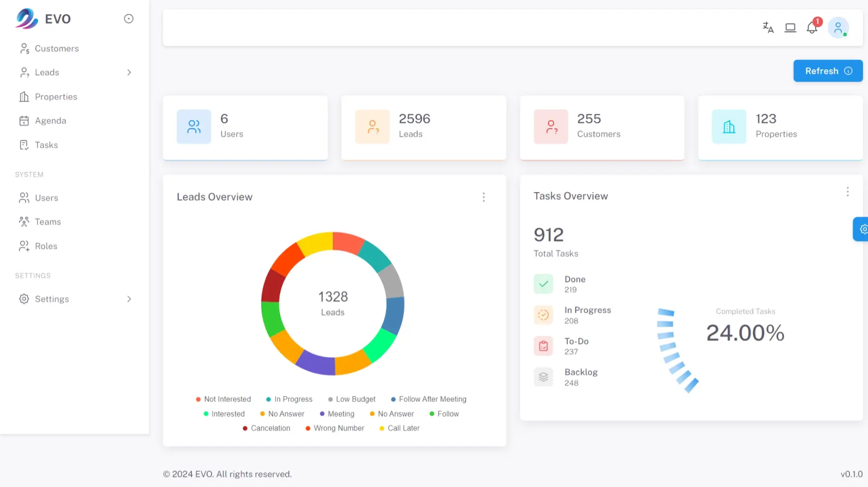Click the laptop display mode icon
Viewport: 868px width, 487px height.
click(x=790, y=28)
